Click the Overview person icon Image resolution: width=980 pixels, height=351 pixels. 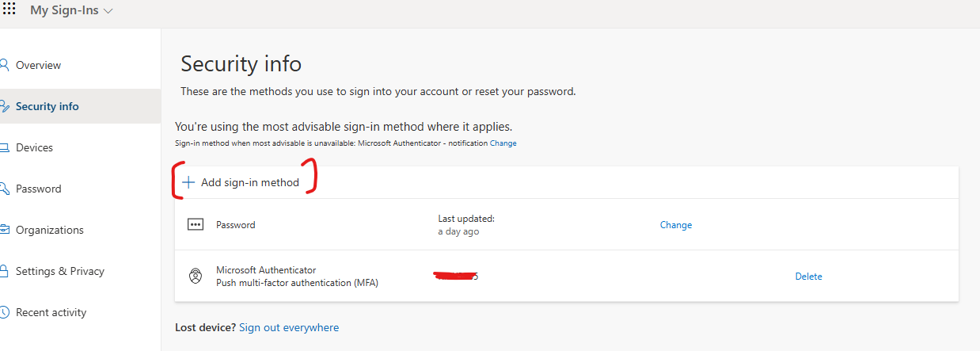(4, 65)
